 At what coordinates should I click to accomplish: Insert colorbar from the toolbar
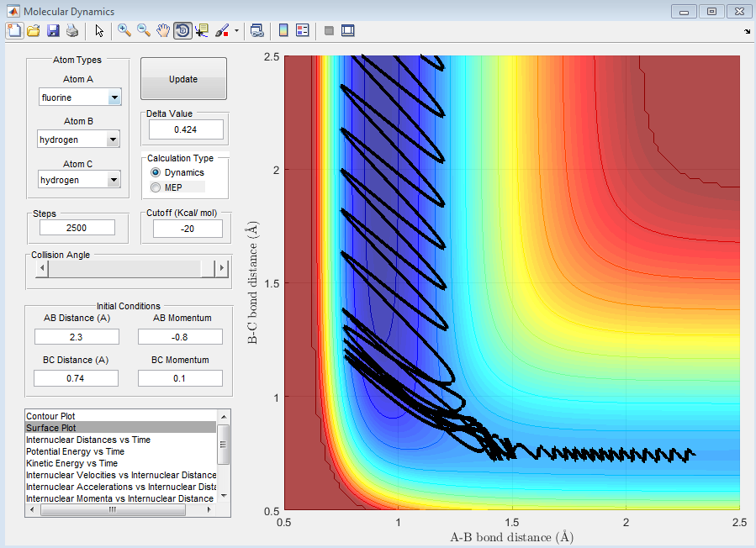283,31
